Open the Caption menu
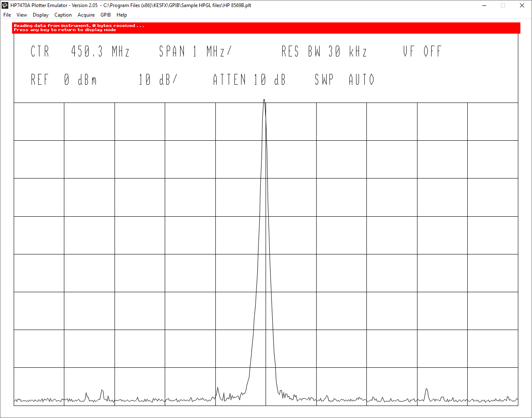Viewport: 532px width, 418px height. tap(63, 15)
